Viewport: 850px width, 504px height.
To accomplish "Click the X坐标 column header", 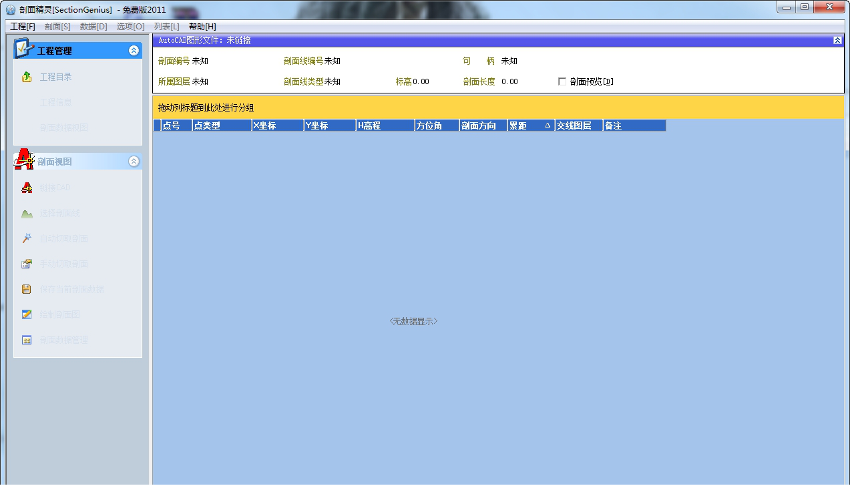I will pyautogui.click(x=277, y=125).
